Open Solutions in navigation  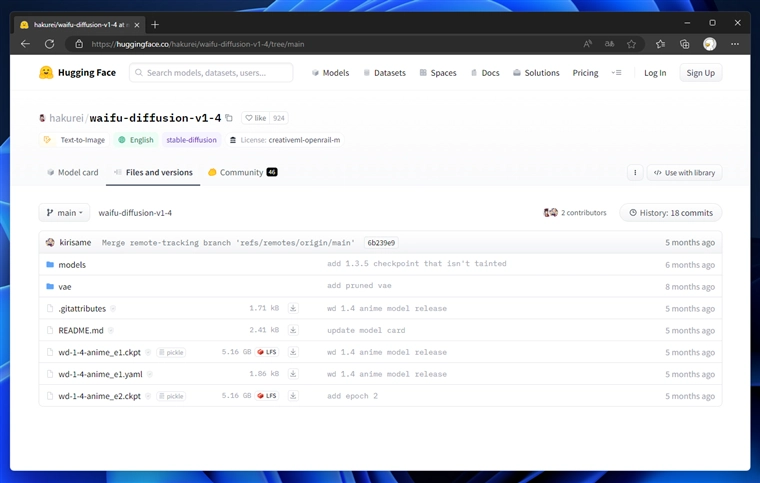(x=536, y=73)
